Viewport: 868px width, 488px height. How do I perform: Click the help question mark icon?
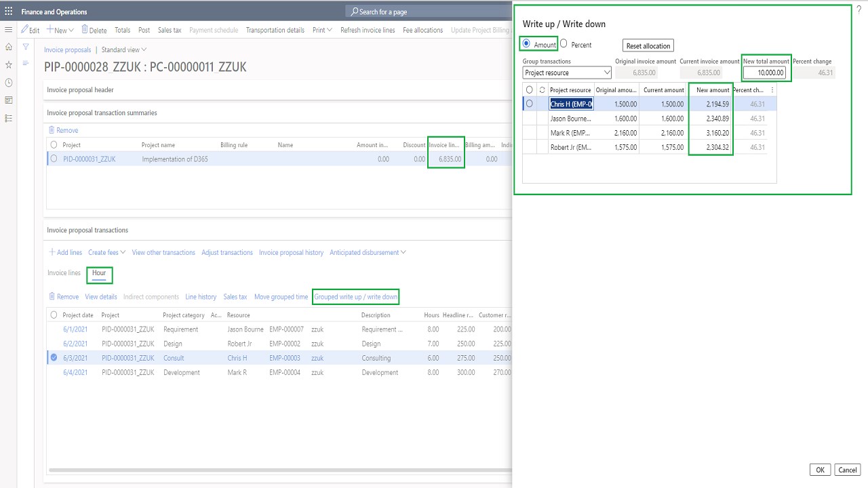(859, 9)
